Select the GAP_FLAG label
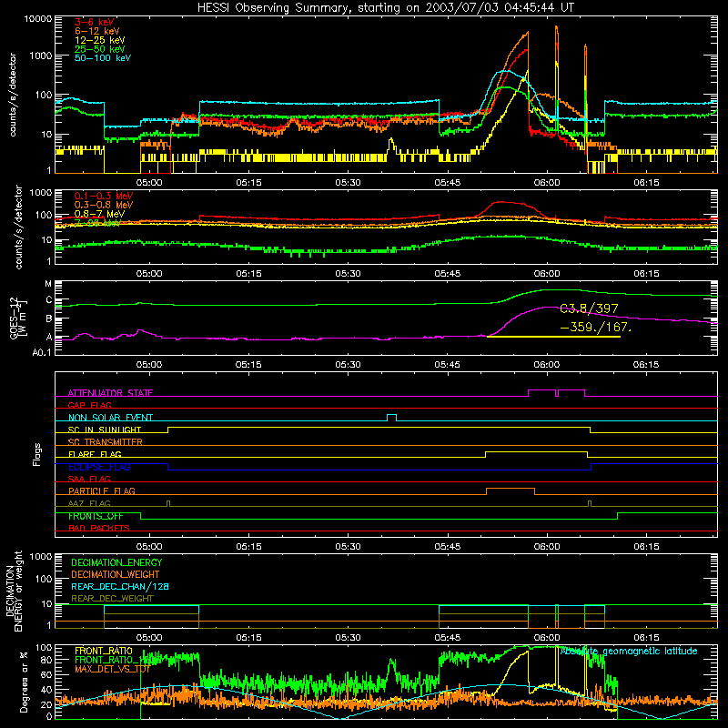The width and height of the screenshot is (728, 728). tap(89, 405)
